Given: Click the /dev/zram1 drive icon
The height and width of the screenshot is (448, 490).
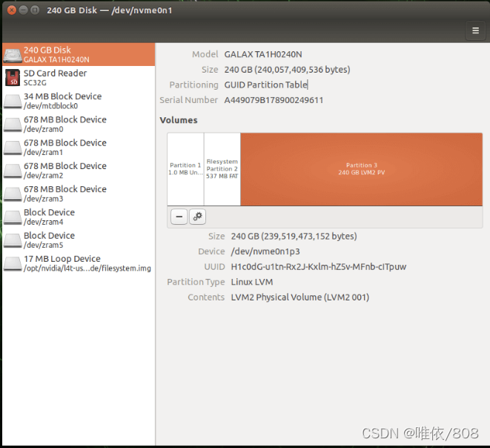Looking at the screenshot, I should tap(13, 148).
